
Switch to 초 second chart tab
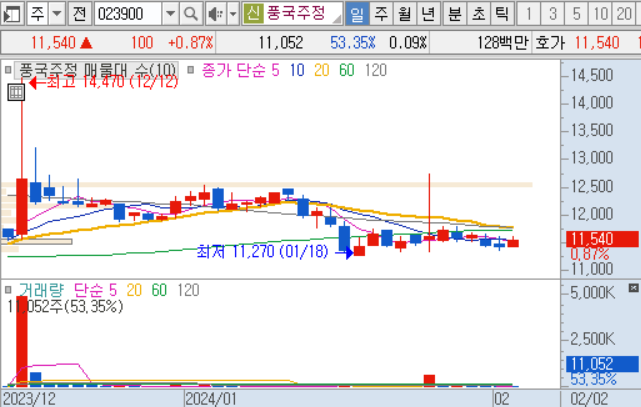coord(478,14)
